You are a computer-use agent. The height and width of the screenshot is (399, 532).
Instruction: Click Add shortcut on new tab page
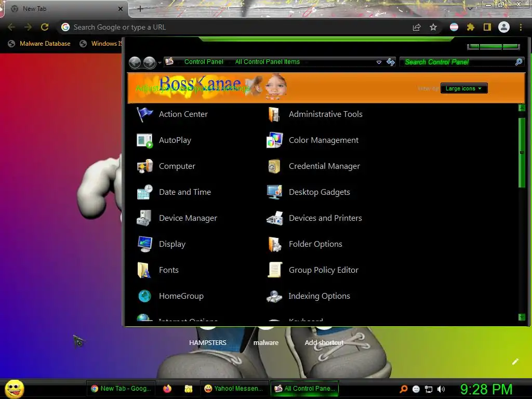coord(324,343)
